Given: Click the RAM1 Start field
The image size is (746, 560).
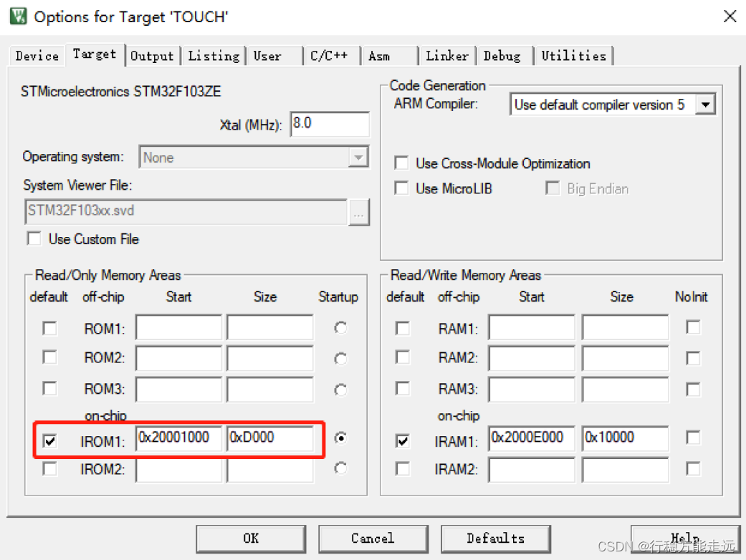Looking at the screenshot, I should point(532,327).
